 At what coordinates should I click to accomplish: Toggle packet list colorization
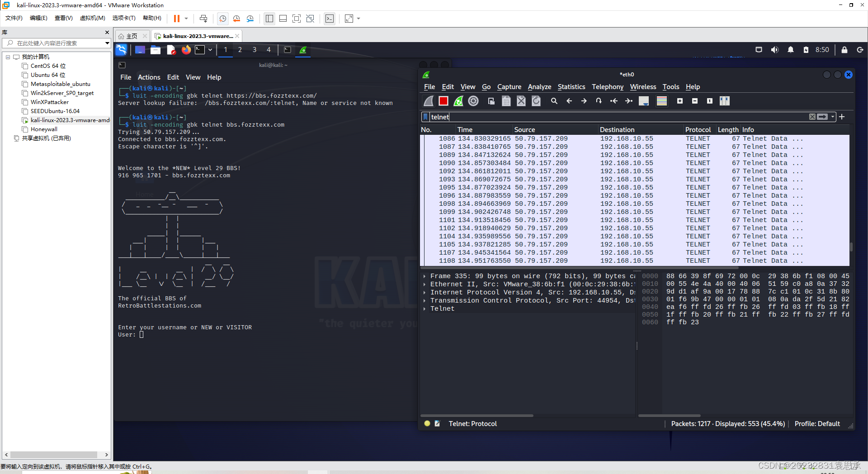tap(662, 101)
